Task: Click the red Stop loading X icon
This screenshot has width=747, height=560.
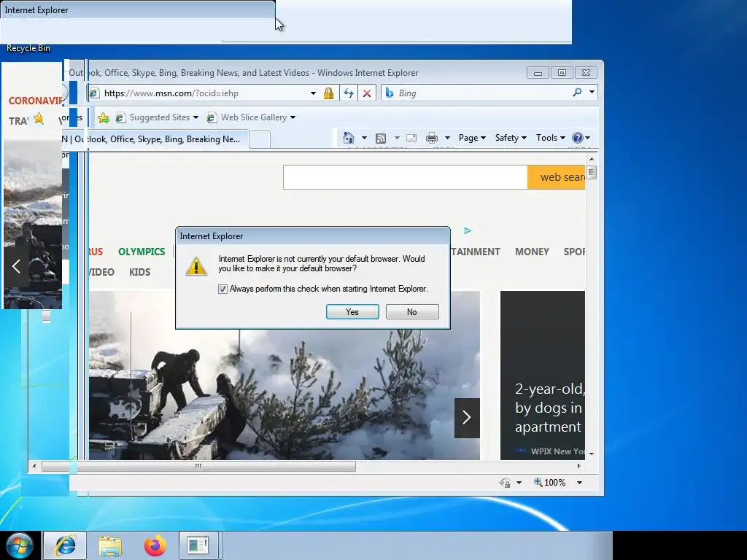Action: [x=367, y=93]
